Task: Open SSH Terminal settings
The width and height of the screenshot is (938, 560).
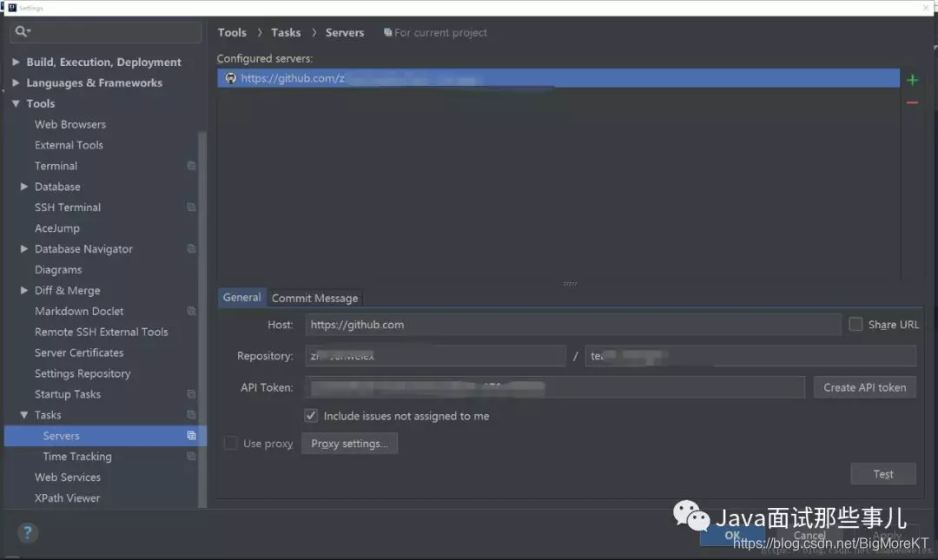Action: [68, 207]
